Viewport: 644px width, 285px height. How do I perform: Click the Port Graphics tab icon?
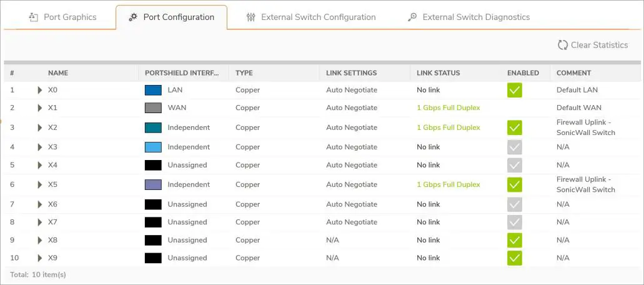pyautogui.click(x=34, y=17)
